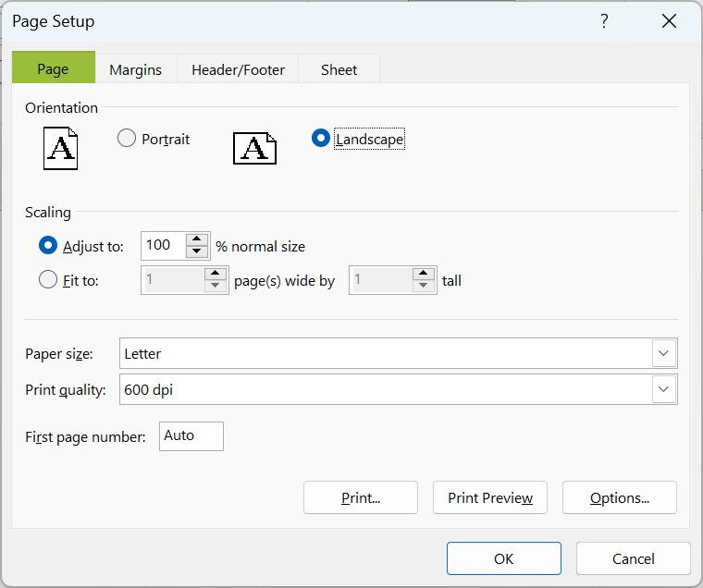Image resolution: width=703 pixels, height=588 pixels.
Task: Click the Cancel button
Action: 634,558
